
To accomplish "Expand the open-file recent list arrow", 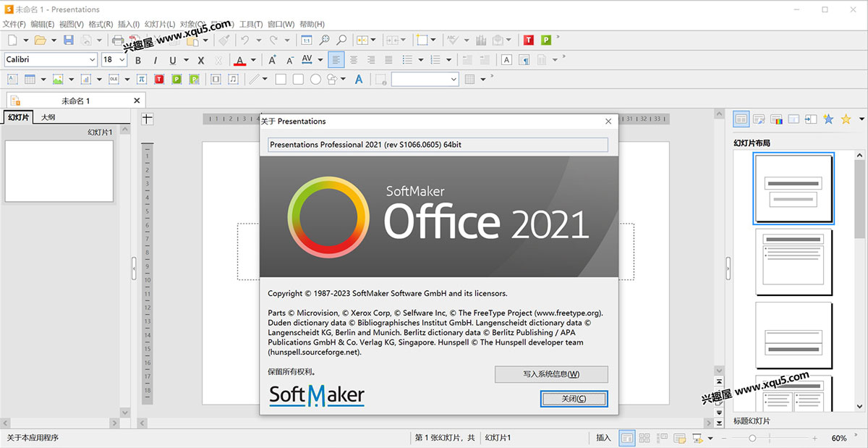I will point(54,41).
